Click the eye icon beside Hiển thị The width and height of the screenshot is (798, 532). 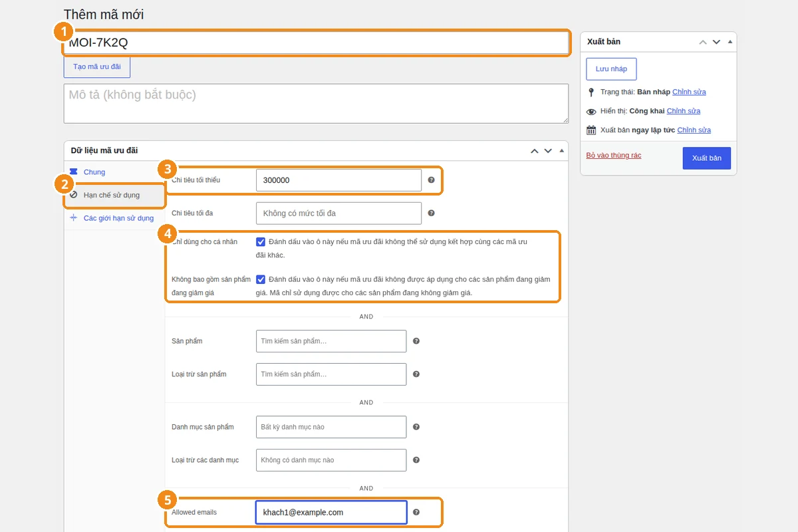point(591,111)
